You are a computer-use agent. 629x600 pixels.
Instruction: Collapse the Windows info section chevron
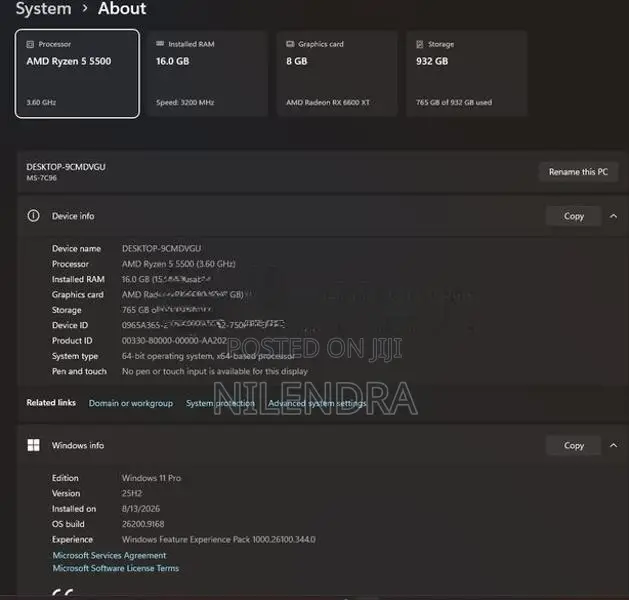click(613, 445)
